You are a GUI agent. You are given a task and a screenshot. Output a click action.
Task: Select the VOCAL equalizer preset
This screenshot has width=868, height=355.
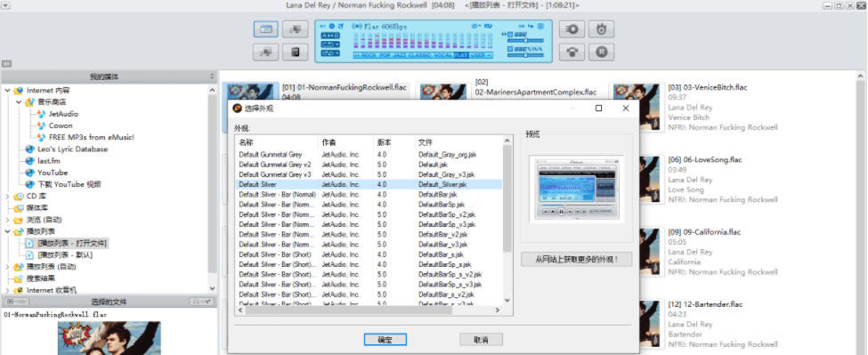point(442,55)
